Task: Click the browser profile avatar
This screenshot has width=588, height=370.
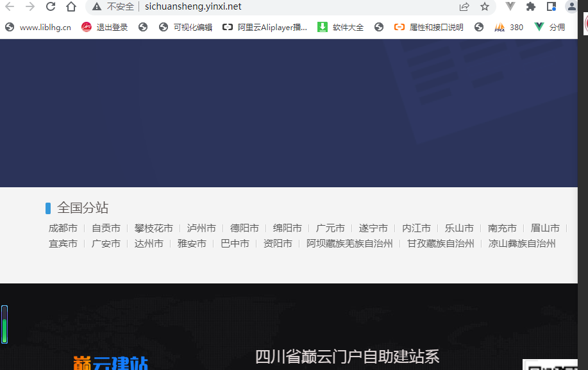Action: pyautogui.click(x=571, y=7)
